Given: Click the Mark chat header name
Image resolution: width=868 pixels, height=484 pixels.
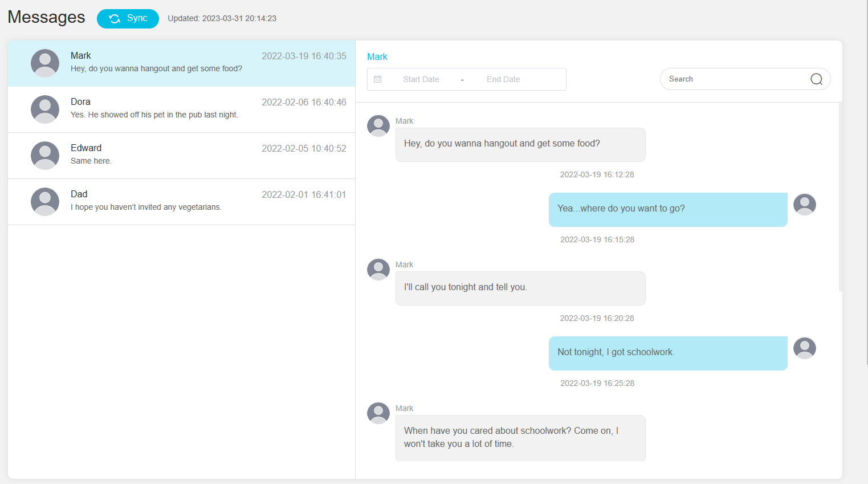Looking at the screenshot, I should [x=377, y=56].
